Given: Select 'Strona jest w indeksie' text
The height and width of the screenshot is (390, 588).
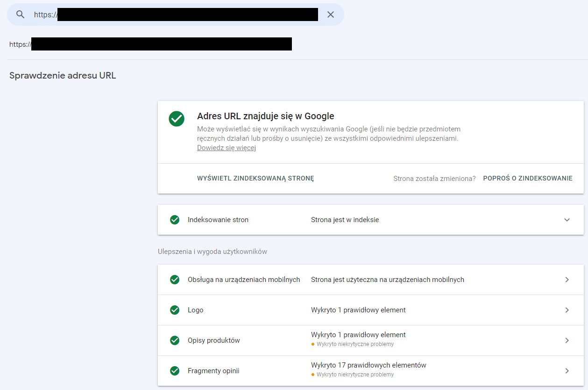Looking at the screenshot, I should coord(345,220).
